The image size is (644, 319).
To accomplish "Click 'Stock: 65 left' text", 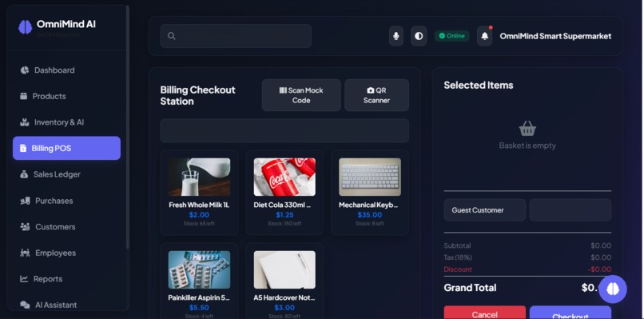I will [x=199, y=224].
